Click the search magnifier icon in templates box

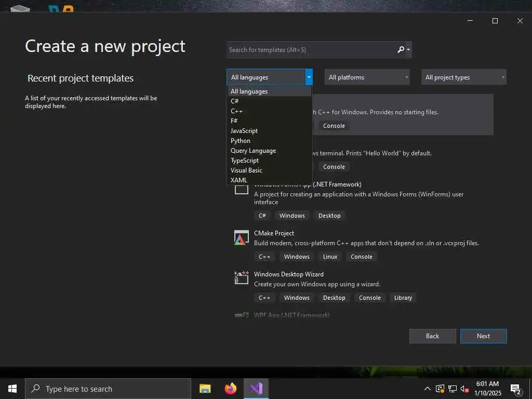point(401,49)
